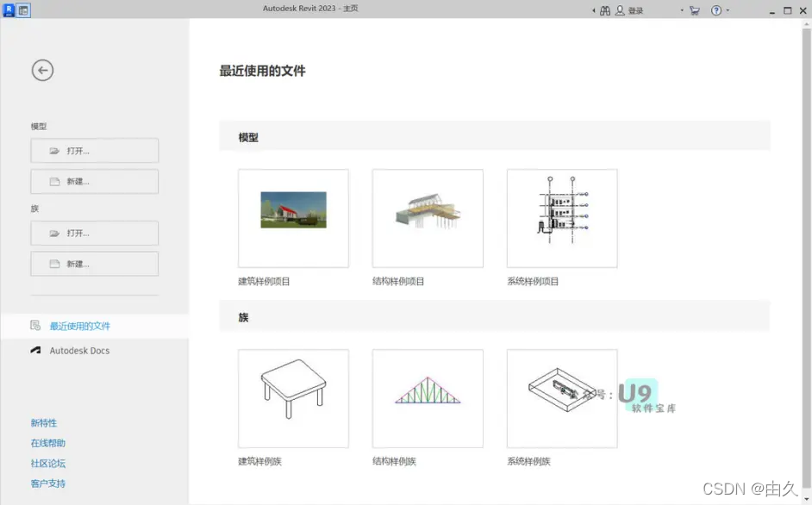Click the 登录 sign-in label in title bar

[634, 10]
